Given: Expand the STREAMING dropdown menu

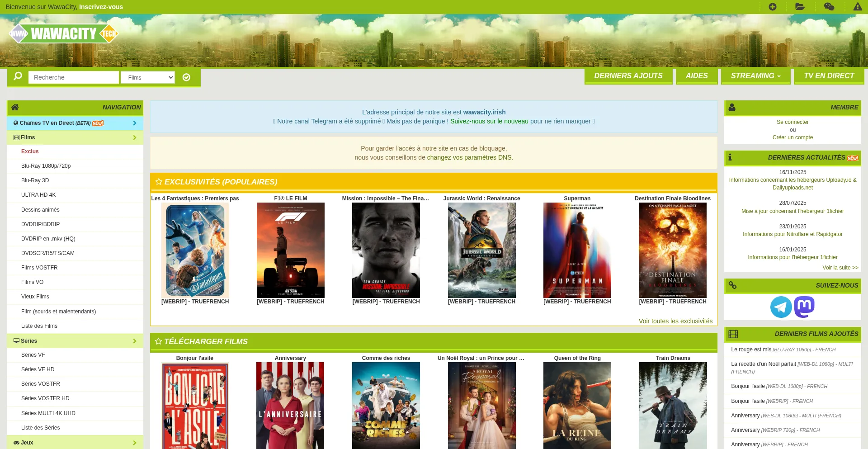Looking at the screenshot, I should pyautogui.click(x=755, y=76).
